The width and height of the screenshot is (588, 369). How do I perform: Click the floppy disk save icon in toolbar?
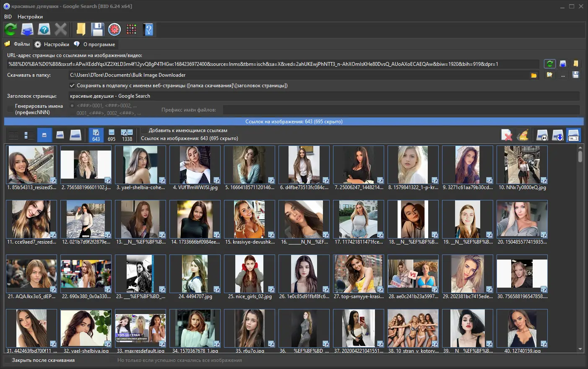[x=97, y=29]
